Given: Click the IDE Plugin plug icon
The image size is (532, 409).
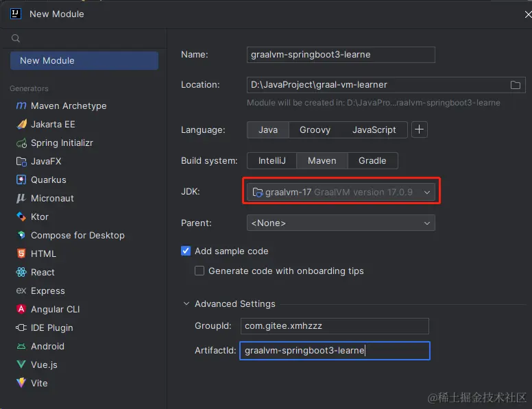Looking at the screenshot, I should 21,327.
